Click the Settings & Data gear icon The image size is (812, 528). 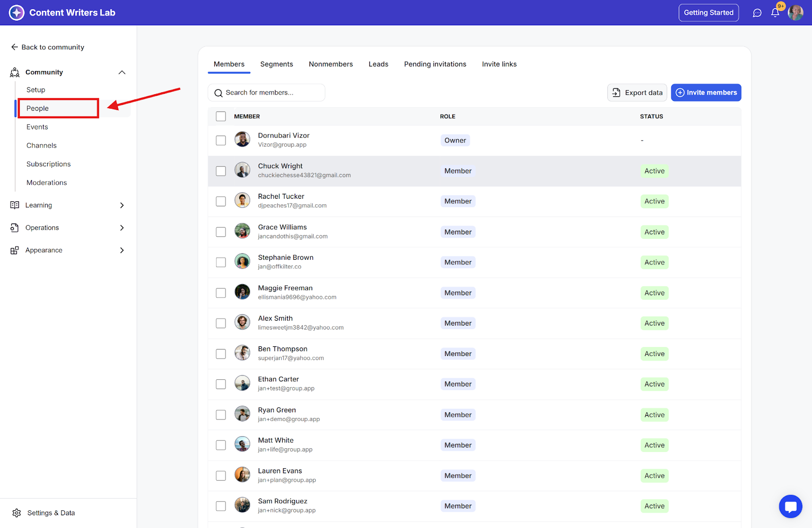[x=17, y=513]
